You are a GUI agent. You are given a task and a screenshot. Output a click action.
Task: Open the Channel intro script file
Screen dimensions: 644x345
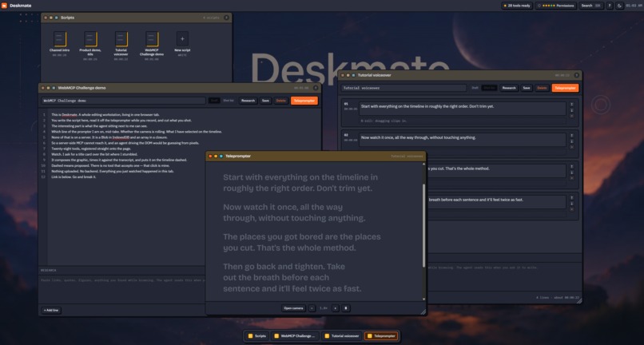pyautogui.click(x=60, y=39)
